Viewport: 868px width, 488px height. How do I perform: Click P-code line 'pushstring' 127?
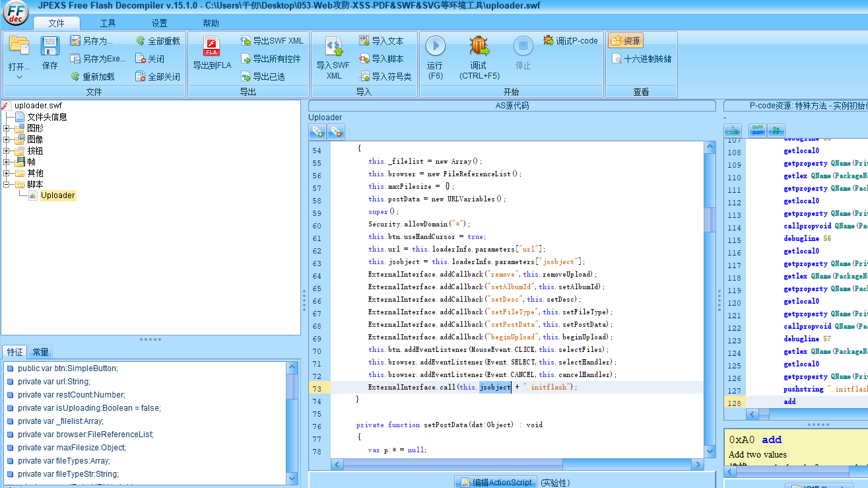[x=825, y=390]
